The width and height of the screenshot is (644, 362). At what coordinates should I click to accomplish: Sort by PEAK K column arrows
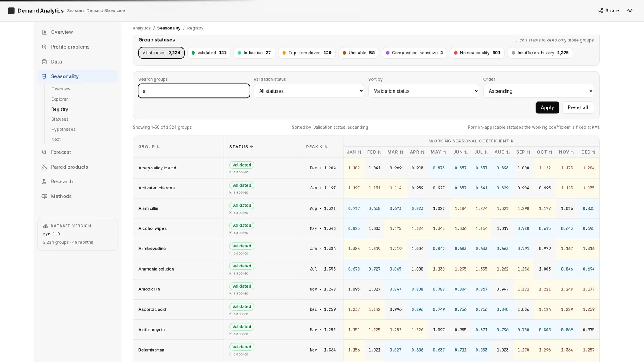click(x=326, y=147)
